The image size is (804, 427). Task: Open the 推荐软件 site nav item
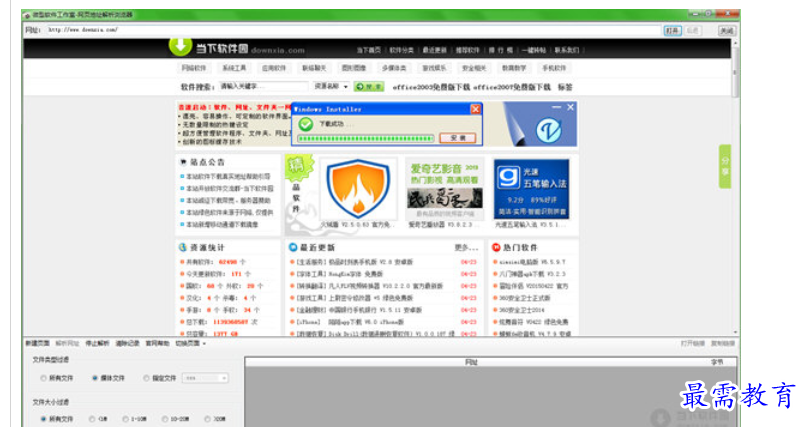(468, 50)
